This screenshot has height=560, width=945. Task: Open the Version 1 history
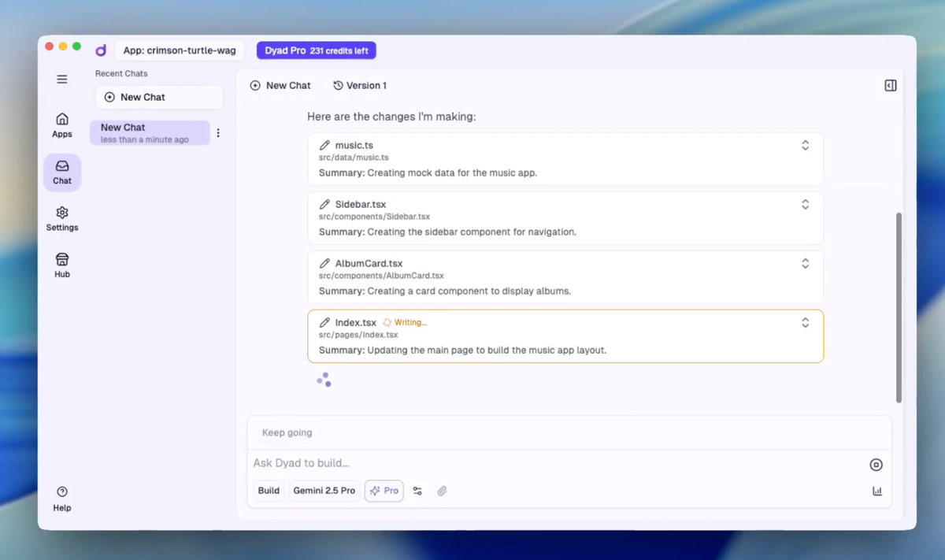tap(360, 85)
